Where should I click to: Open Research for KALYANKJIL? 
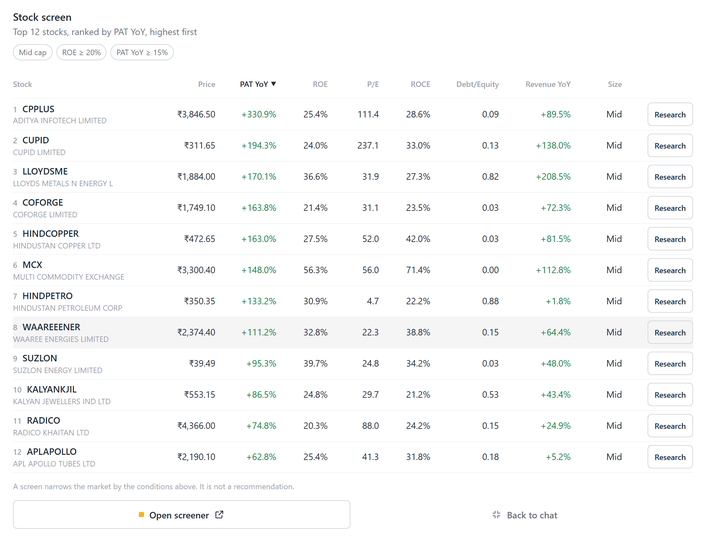[x=670, y=395]
